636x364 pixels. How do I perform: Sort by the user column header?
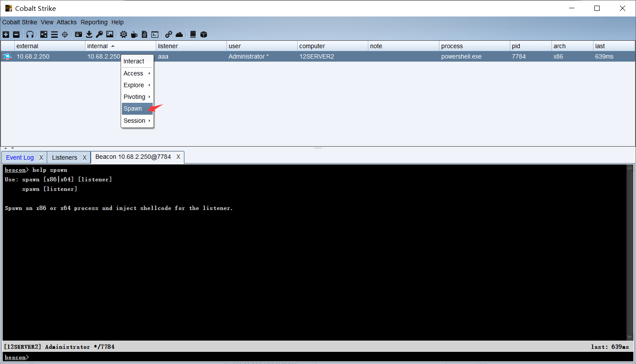(x=262, y=46)
